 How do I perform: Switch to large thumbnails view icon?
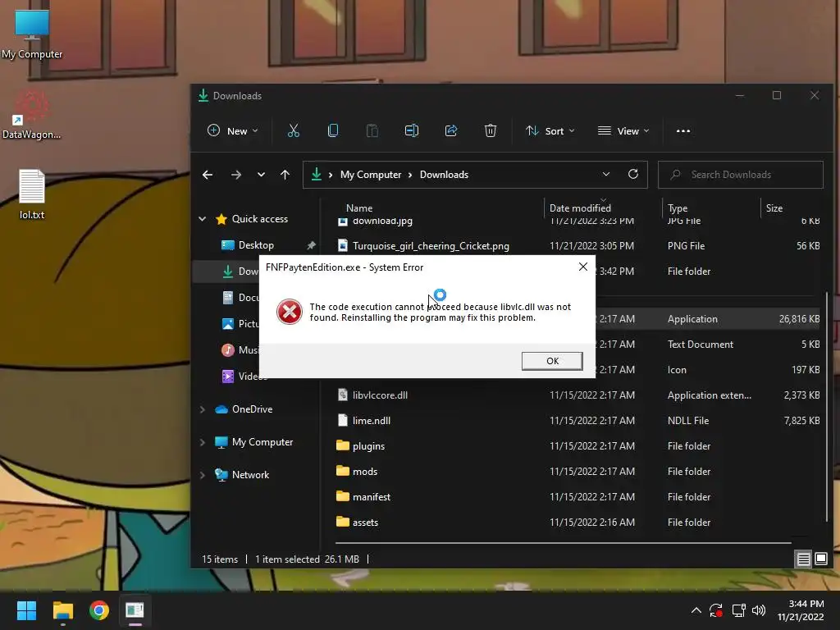click(820, 559)
